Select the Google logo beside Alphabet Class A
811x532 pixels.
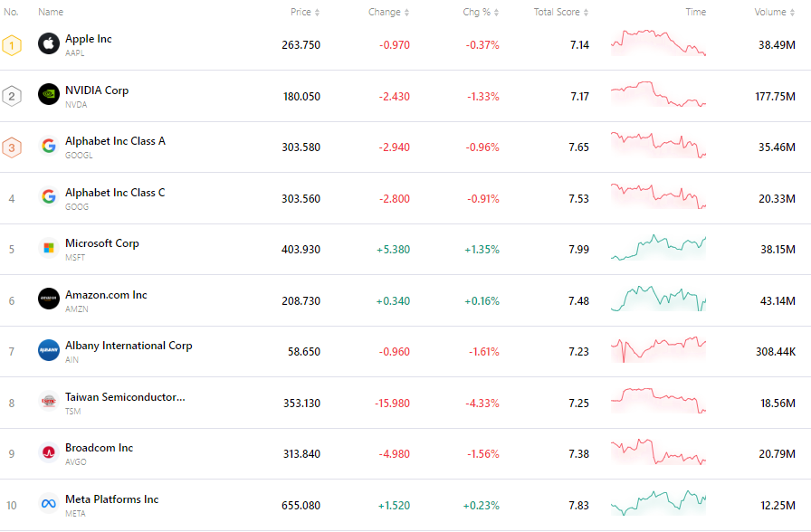click(48, 146)
